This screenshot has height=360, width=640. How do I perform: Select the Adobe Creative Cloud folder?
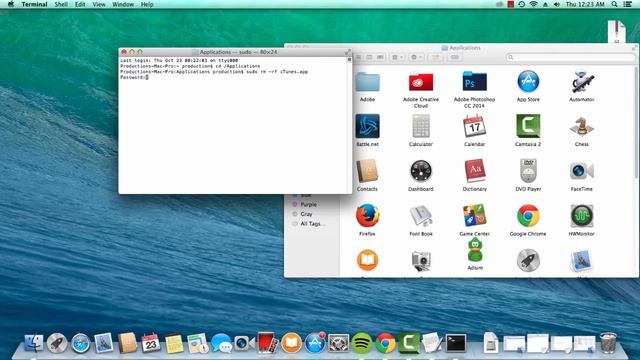[421, 82]
